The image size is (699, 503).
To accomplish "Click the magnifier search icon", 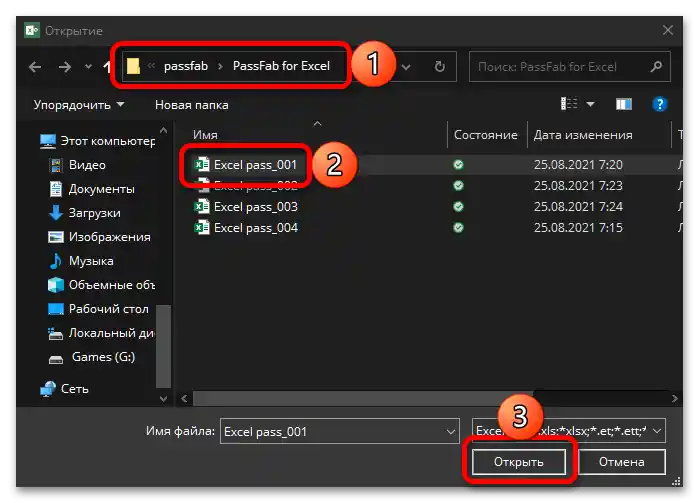I will 656,67.
